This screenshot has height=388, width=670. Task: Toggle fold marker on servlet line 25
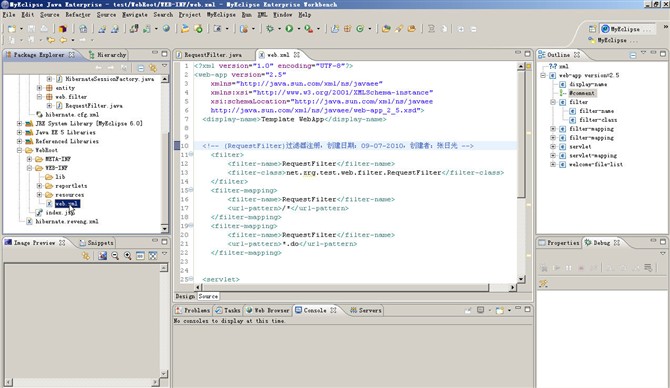[x=191, y=279]
